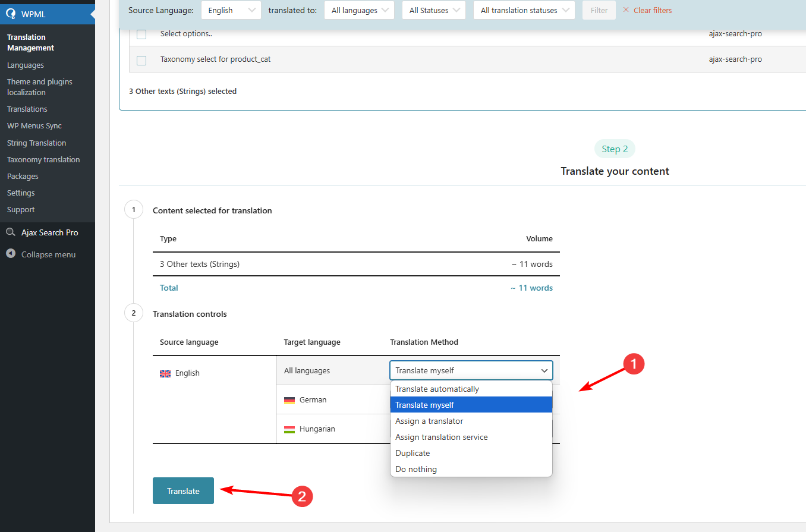The width and height of the screenshot is (806, 532).
Task: Click the WPML logo icon in sidebar
Action: click(11, 14)
